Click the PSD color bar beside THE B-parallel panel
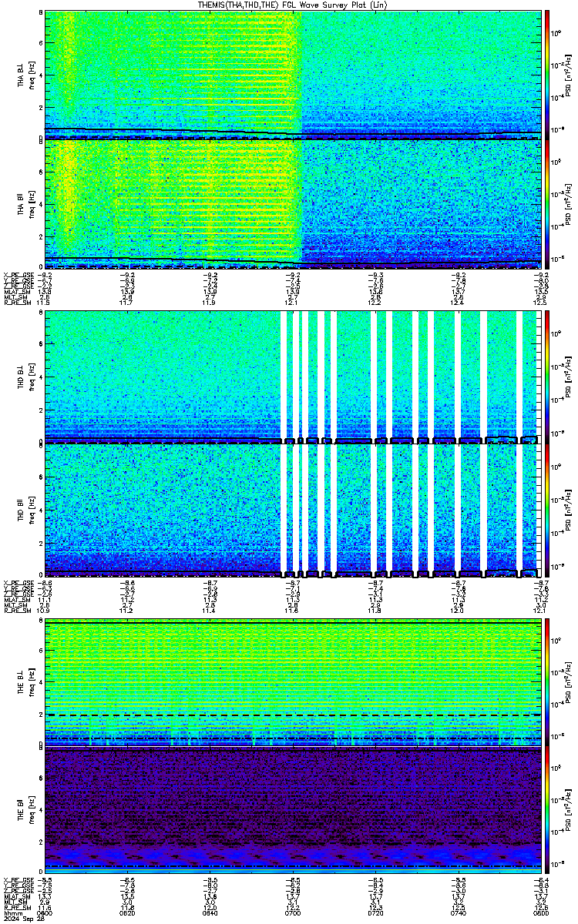Viewport: 578px width, 924px height. click(547, 812)
